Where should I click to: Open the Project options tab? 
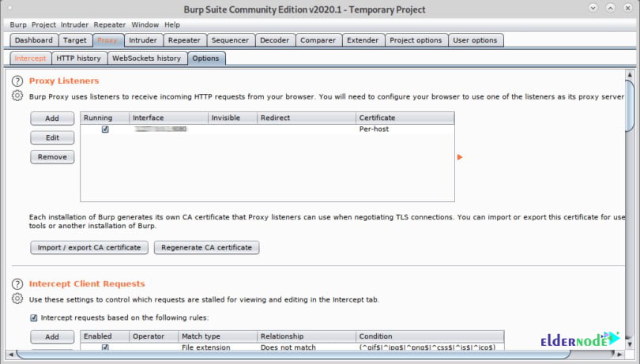click(x=416, y=40)
